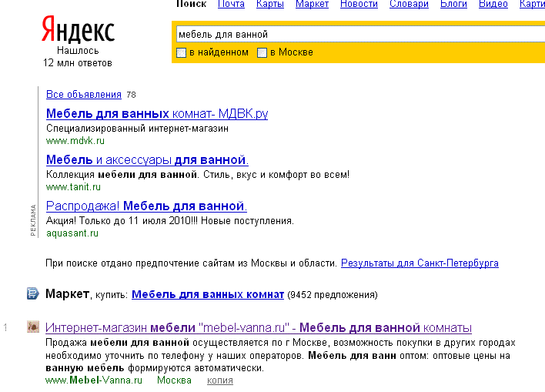Click the ad count "78"
The image size is (545, 392).
click(x=131, y=95)
